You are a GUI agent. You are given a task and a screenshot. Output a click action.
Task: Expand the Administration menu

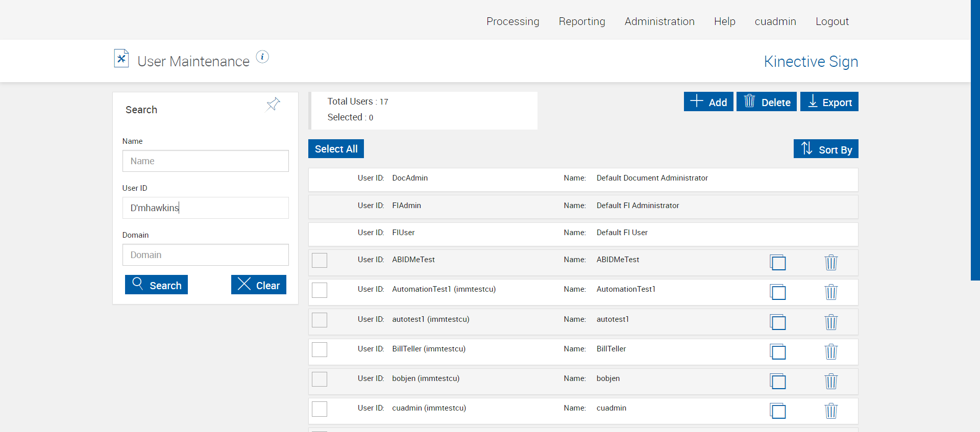659,21
